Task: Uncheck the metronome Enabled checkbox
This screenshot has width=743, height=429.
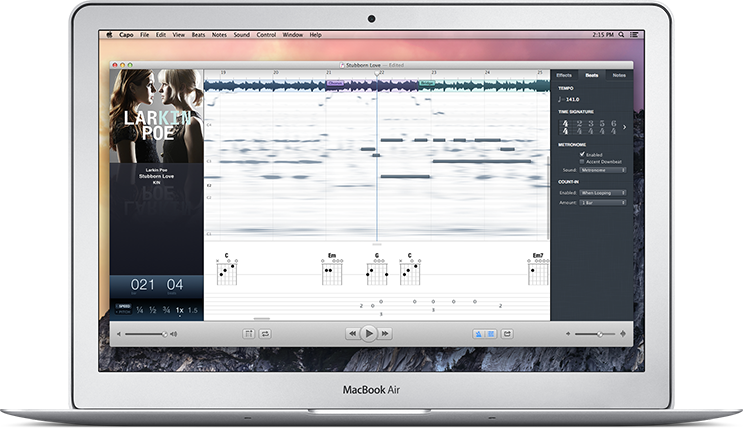Action: point(582,154)
